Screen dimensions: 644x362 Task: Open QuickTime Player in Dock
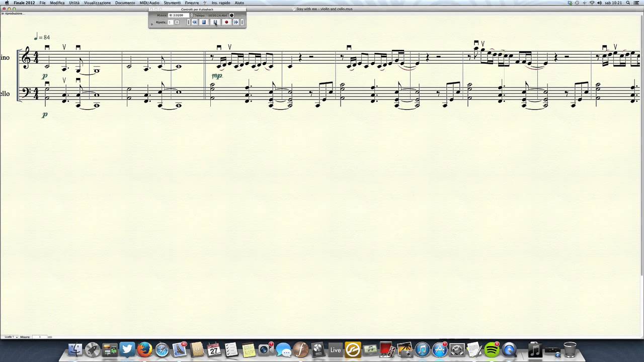pos(509,349)
